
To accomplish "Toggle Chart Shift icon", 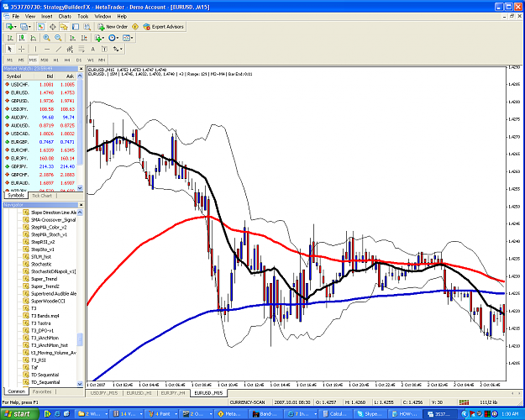I will click(x=84, y=38).
